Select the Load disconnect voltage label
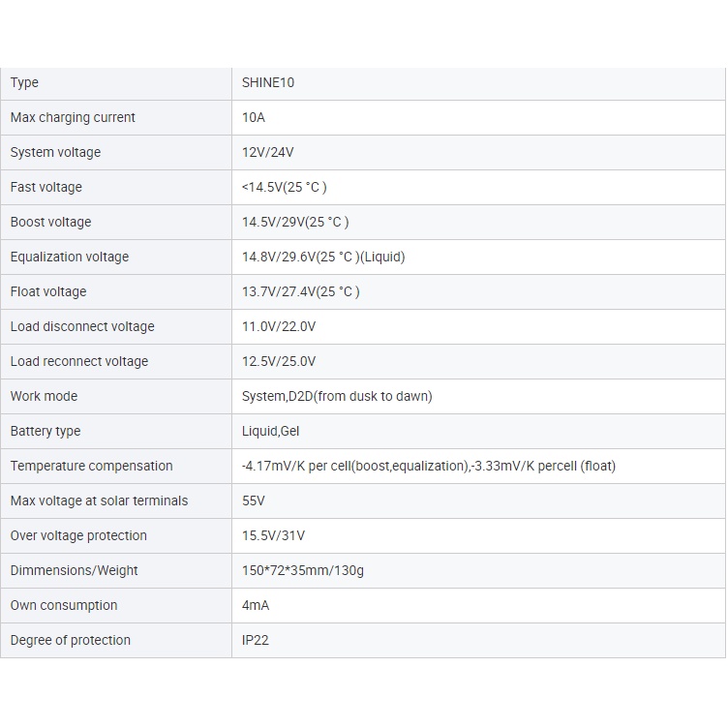This screenshot has width=728, height=728. pos(82,326)
